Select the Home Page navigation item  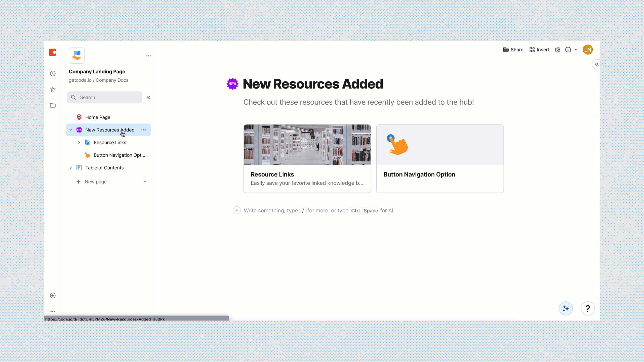[98, 117]
